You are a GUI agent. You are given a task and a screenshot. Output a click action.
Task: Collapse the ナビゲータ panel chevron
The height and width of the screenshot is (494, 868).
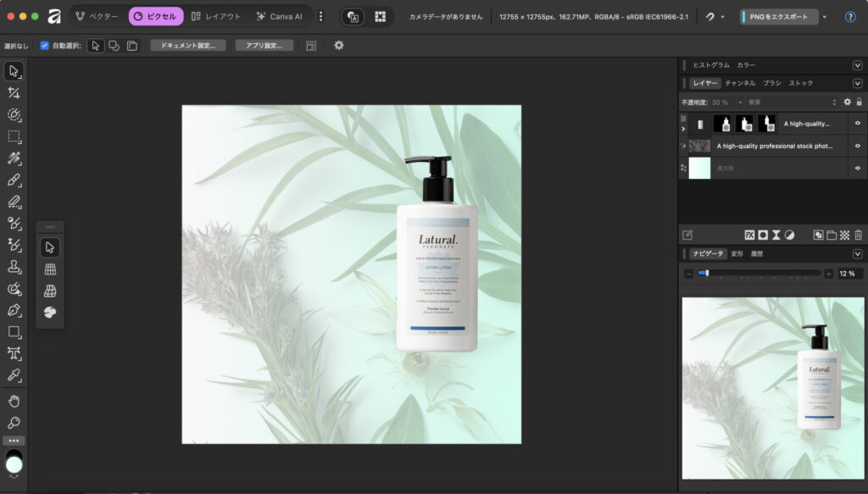(x=857, y=253)
